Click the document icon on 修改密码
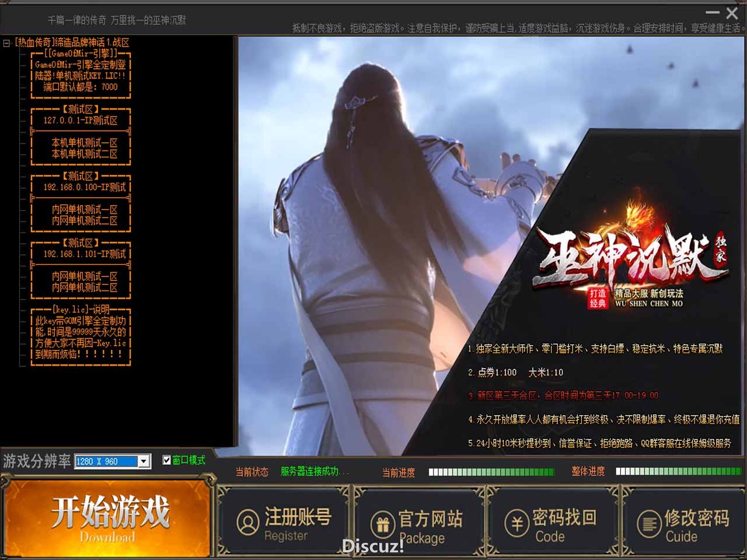The width and height of the screenshot is (747, 560). 648,523
